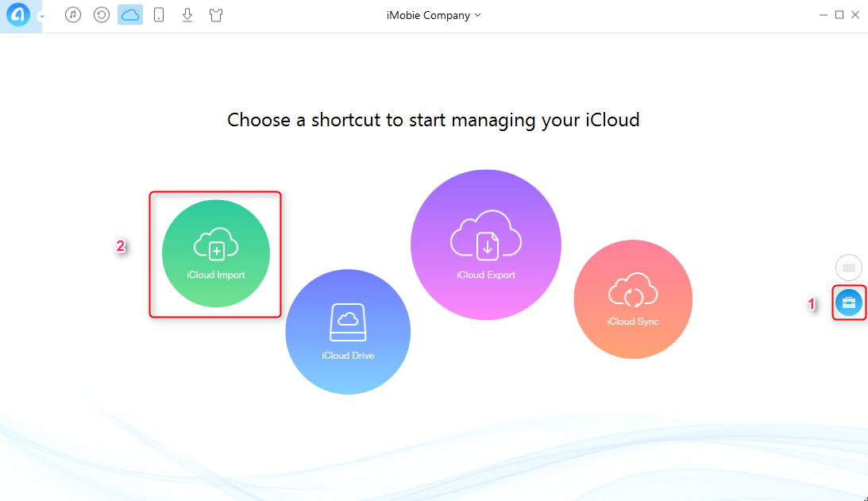Launch the iCloud Import shortcut
Image resolution: width=868 pixels, height=501 pixels.
[x=216, y=253]
